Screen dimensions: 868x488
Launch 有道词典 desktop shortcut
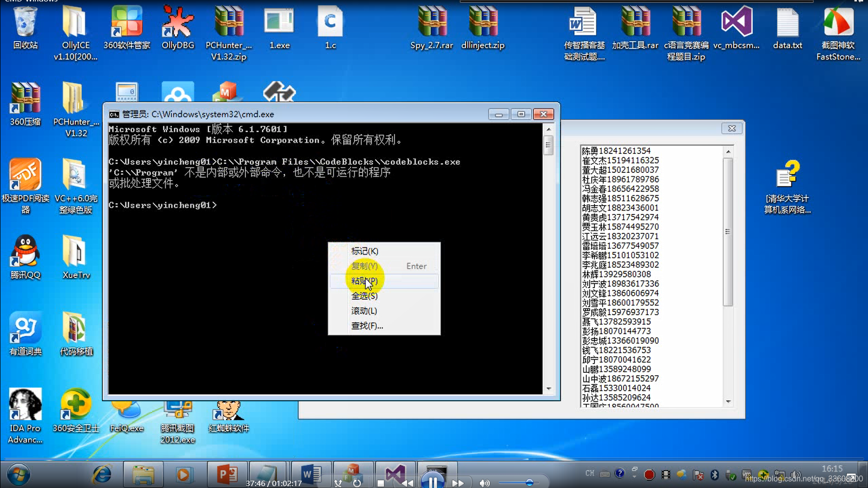(x=25, y=334)
